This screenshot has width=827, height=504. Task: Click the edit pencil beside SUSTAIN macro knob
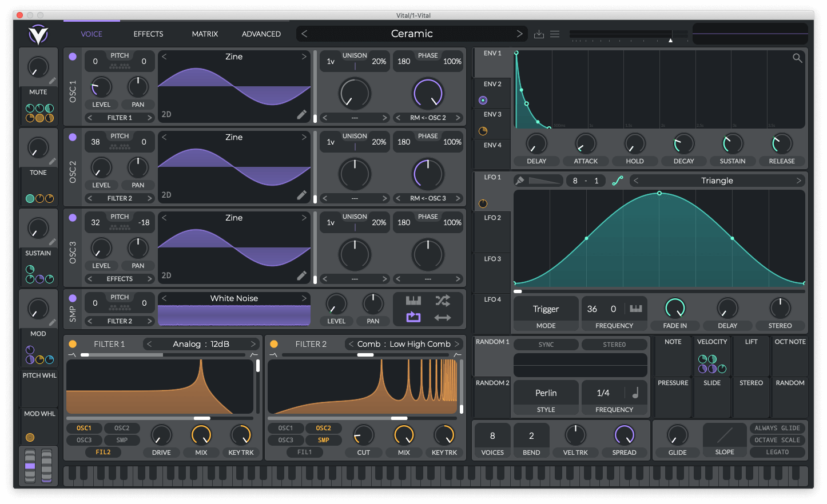click(53, 242)
